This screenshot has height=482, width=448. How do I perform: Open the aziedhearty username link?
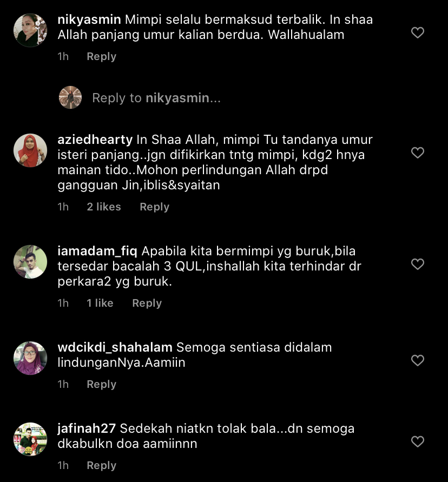95,140
